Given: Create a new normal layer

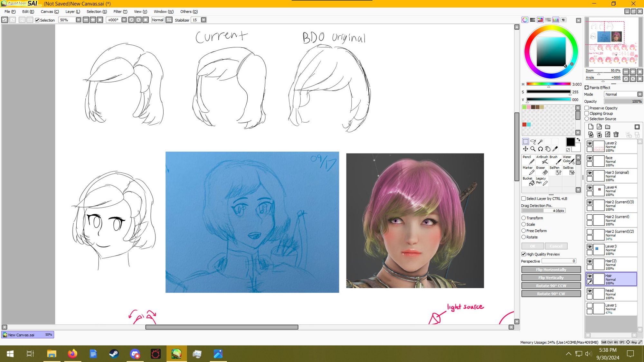Looking at the screenshot, I should [x=591, y=127].
